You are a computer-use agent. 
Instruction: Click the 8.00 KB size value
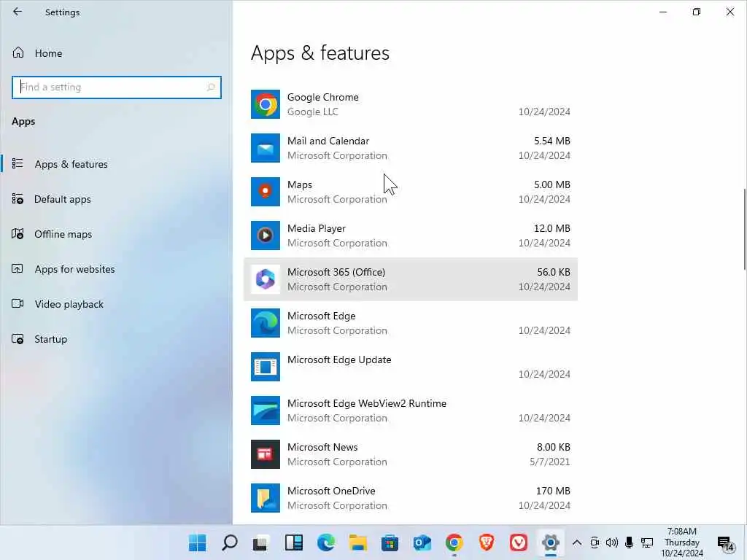coord(553,447)
